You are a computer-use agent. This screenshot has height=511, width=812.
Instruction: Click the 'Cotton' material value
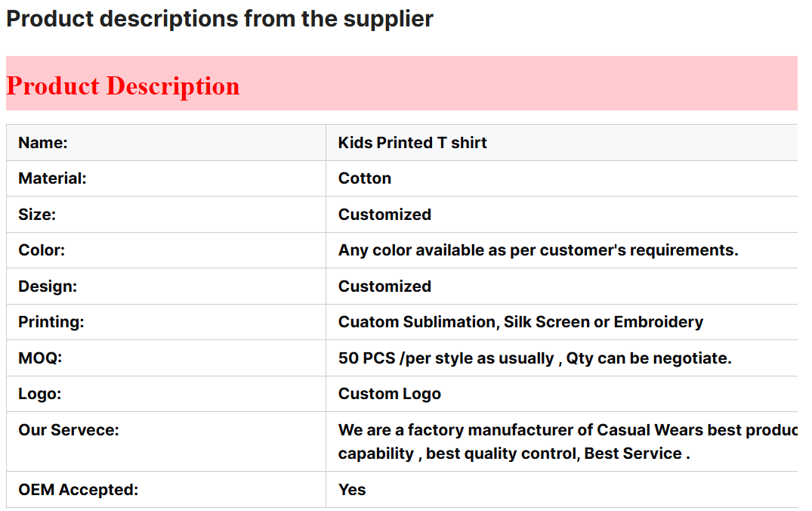click(365, 178)
